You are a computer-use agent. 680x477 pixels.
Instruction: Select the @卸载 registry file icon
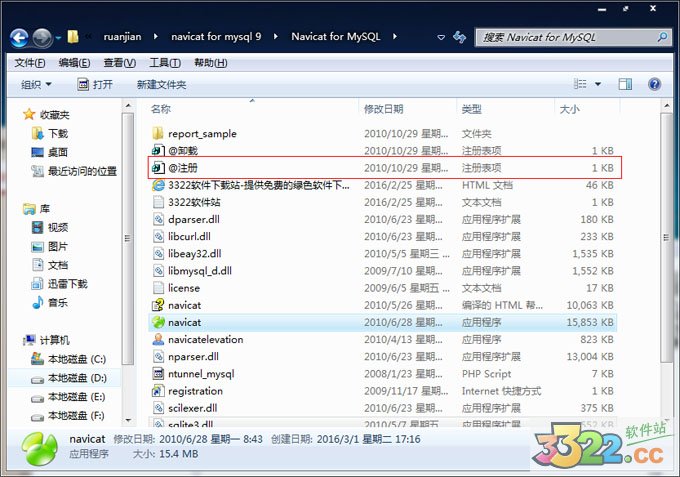point(158,150)
